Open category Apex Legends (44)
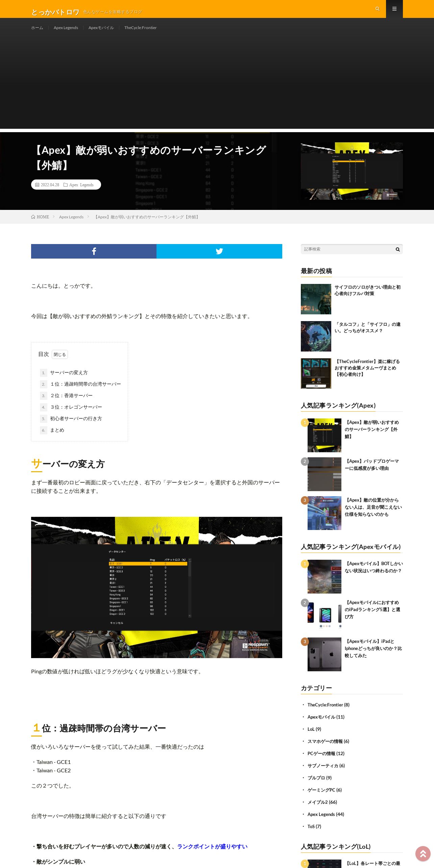This screenshot has height=868, width=434. [x=326, y=814]
